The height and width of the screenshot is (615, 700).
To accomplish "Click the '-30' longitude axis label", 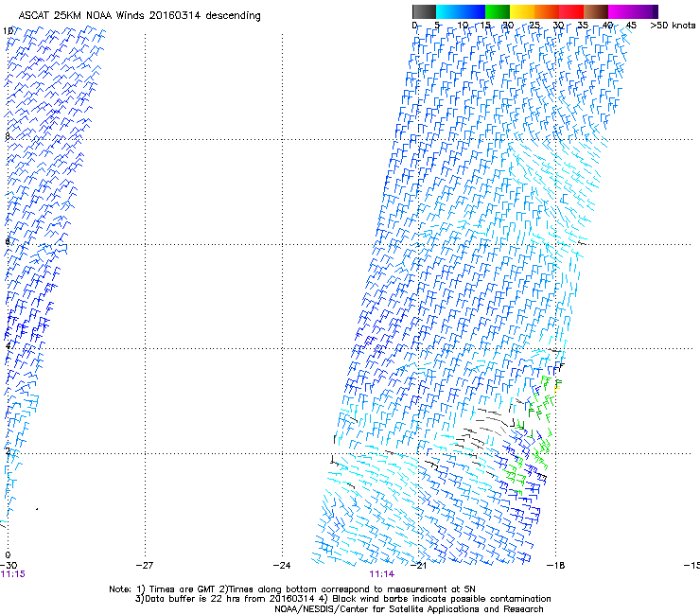I will tap(8, 566).
